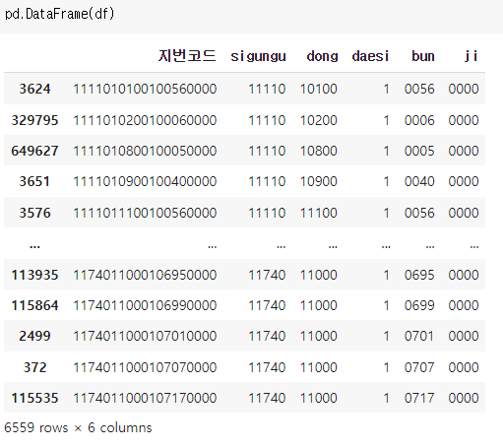Screen dimensions: 503x448
Task: Select row index 3576
Action: click(x=34, y=213)
